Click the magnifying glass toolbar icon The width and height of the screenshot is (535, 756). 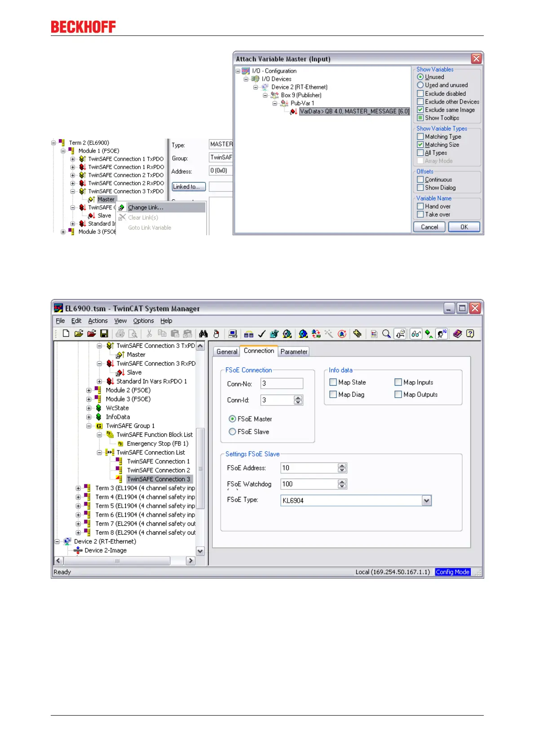tap(386, 334)
